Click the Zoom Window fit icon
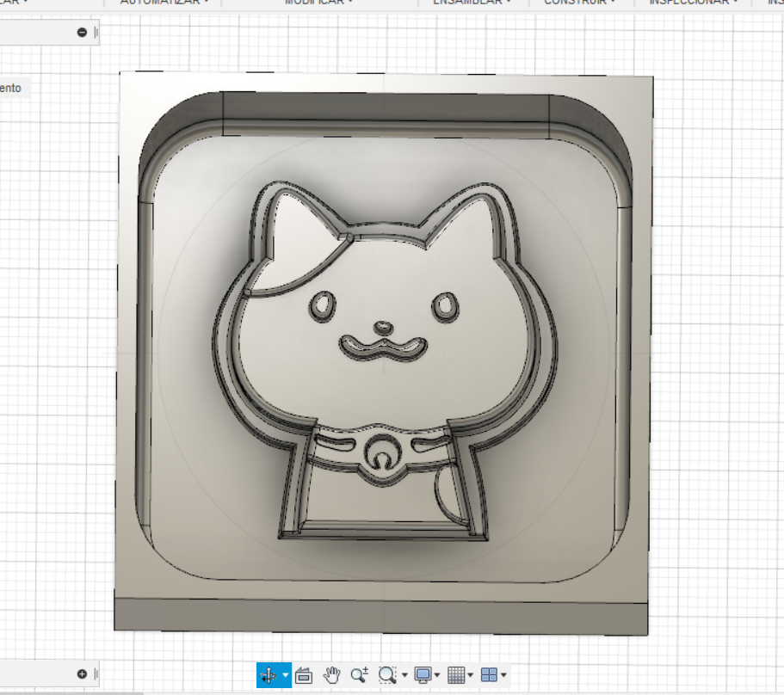 387,675
